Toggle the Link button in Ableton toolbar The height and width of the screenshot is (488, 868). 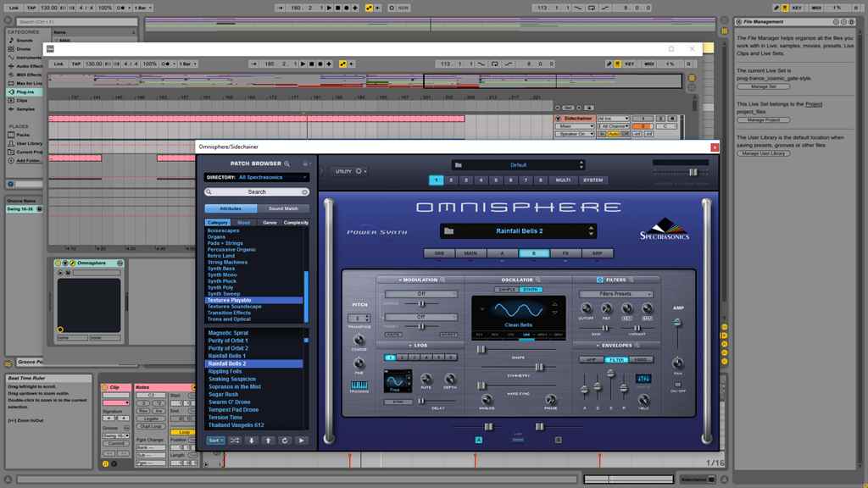pyautogui.click(x=58, y=64)
